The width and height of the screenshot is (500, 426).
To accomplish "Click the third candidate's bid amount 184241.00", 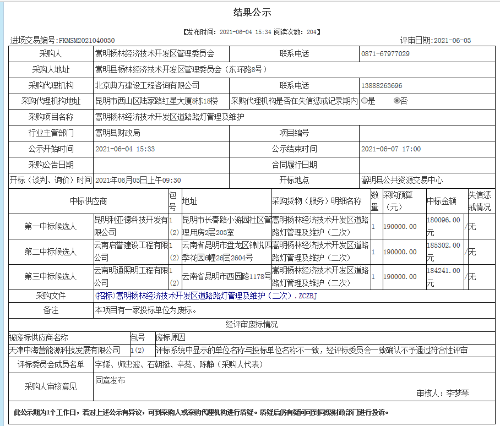I will coord(444,271).
